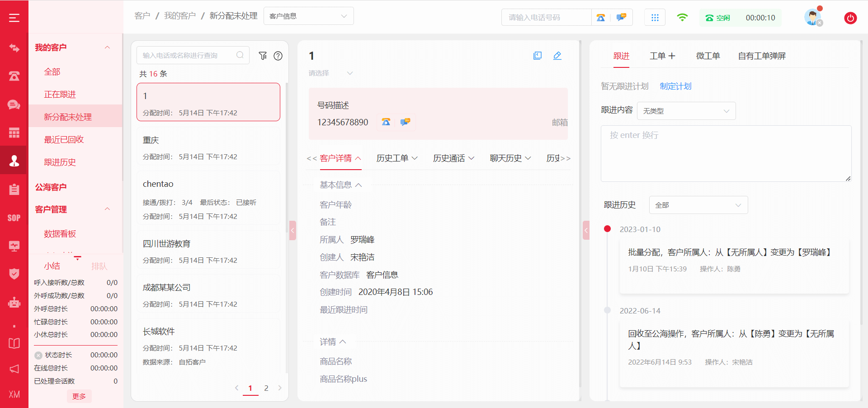Open the robot sidebar icon

click(14, 302)
